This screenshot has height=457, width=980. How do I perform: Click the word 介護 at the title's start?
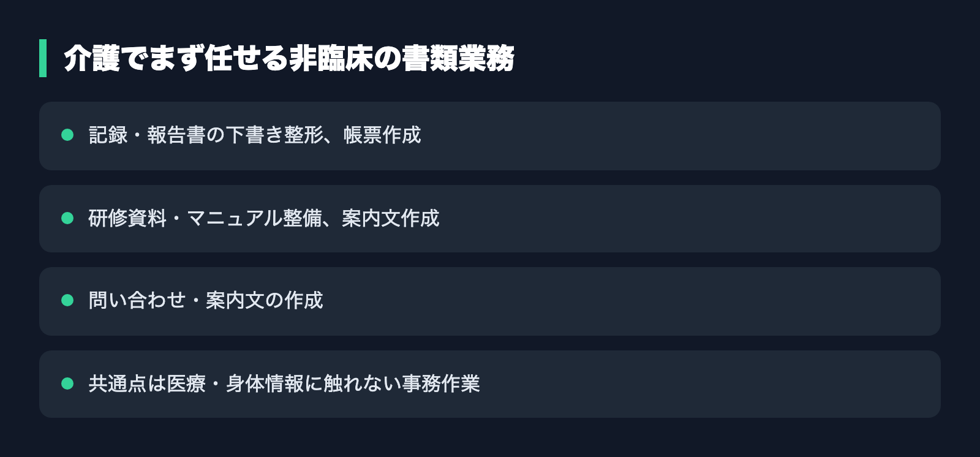tap(92, 58)
